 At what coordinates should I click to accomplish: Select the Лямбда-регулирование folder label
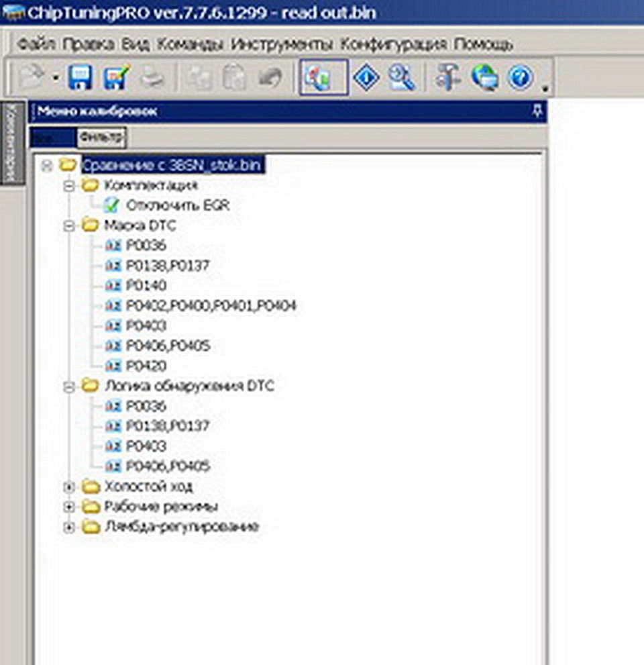point(181,527)
